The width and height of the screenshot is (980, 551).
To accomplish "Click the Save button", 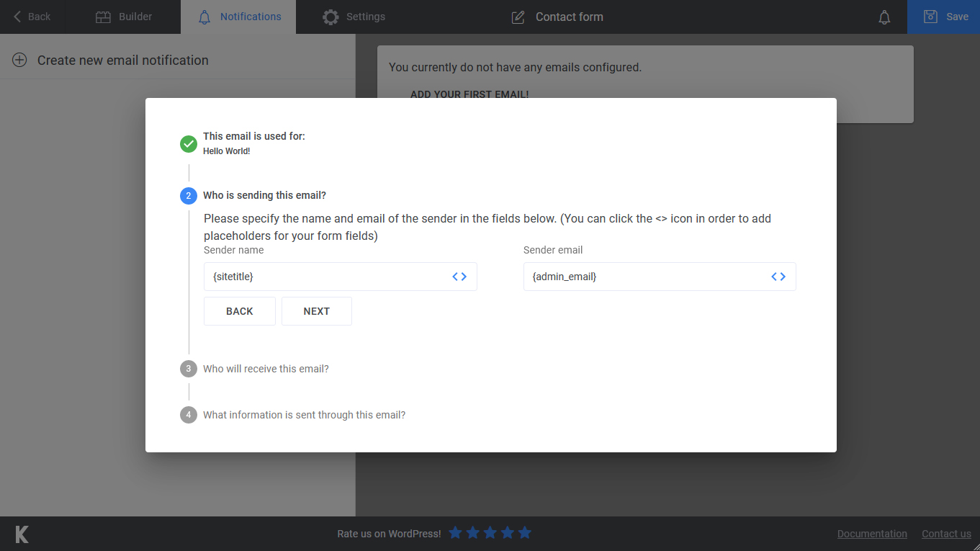I will (943, 17).
